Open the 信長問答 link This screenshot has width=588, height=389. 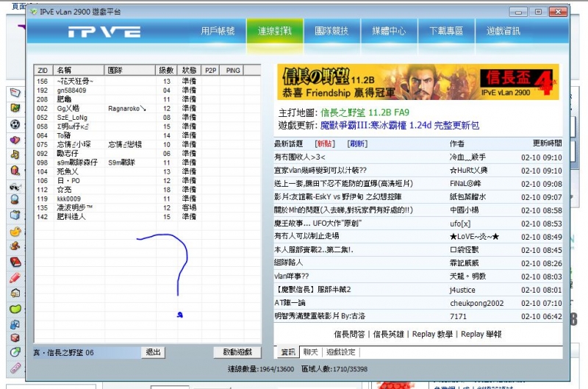click(349, 334)
